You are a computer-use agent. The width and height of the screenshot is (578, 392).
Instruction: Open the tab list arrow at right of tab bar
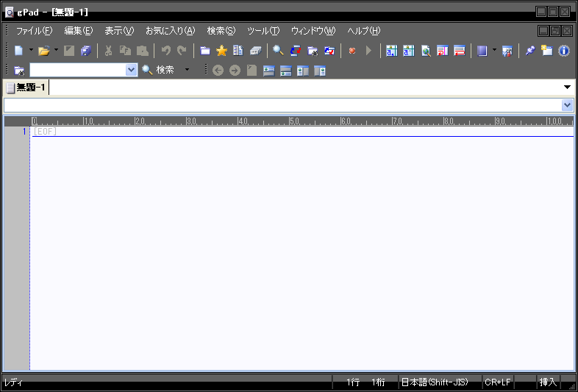pos(567,88)
